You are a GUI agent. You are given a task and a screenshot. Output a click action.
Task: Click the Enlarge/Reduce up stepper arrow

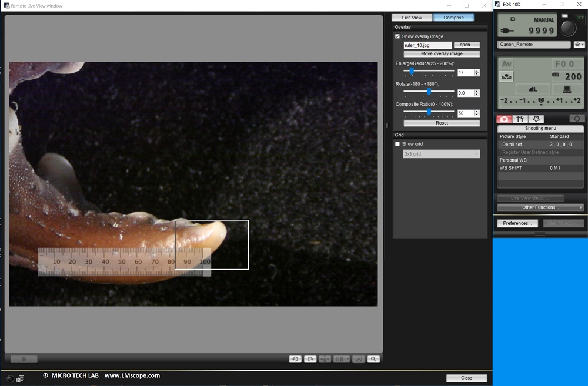(476, 70)
